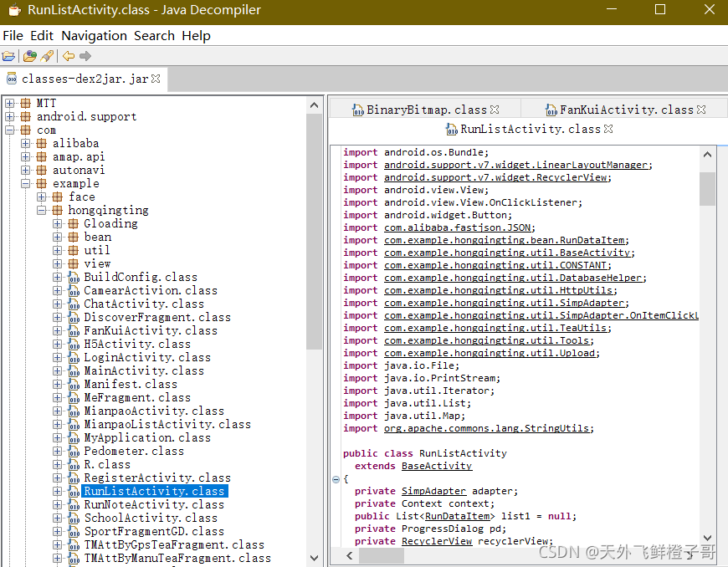This screenshot has height=567, width=728.
Task: Select the classes-dex2jar.jar tab
Action: tap(84, 79)
